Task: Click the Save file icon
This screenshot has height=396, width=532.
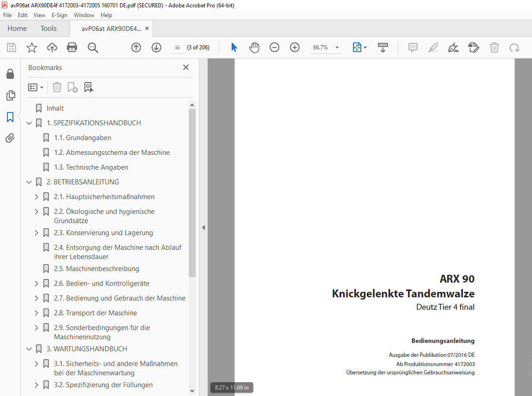Action: coord(12,47)
